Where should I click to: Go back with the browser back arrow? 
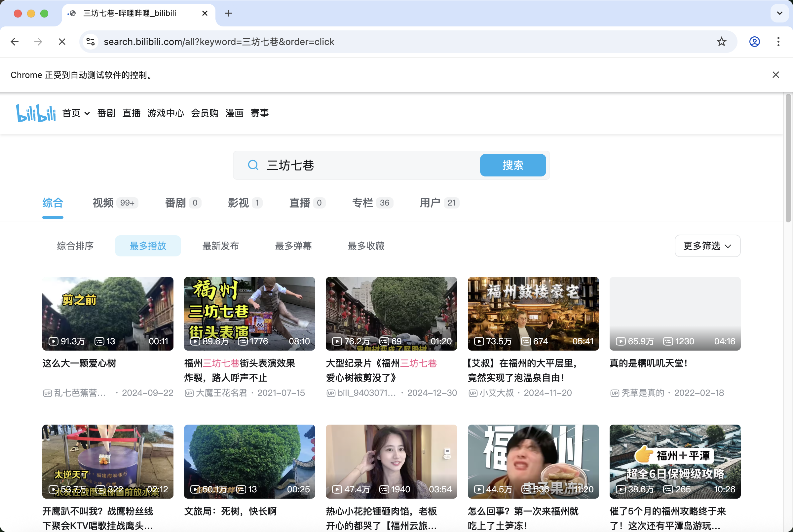coord(15,42)
